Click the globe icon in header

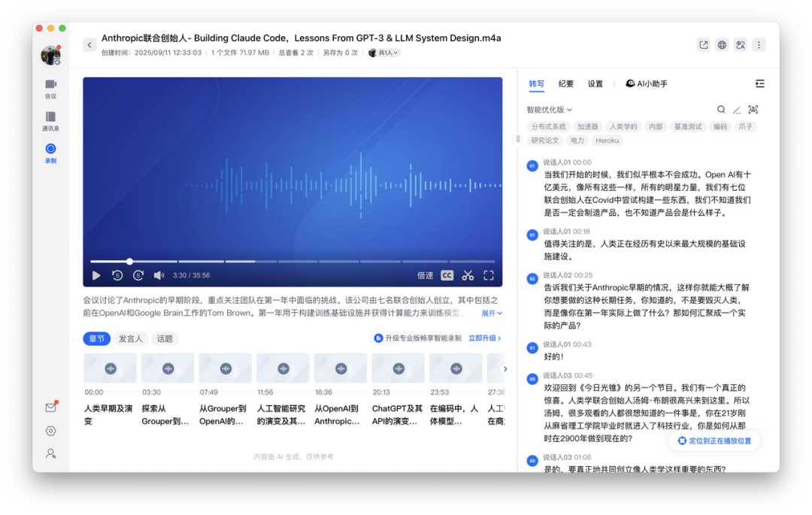[x=722, y=45]
